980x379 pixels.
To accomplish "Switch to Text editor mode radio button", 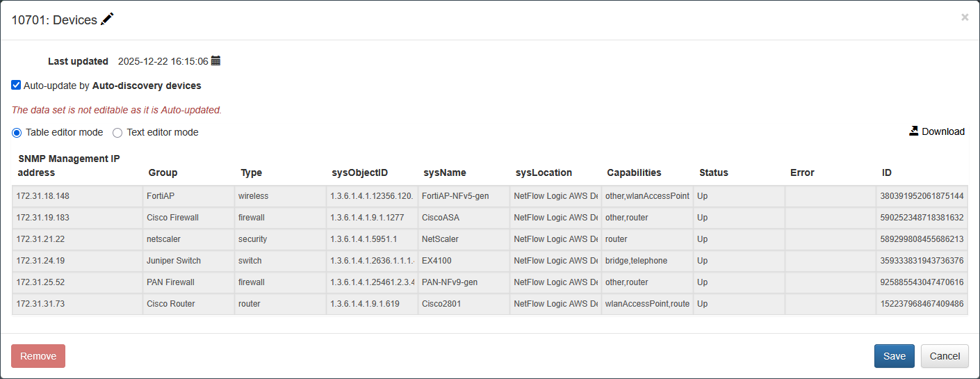I will tap(117, 132).
